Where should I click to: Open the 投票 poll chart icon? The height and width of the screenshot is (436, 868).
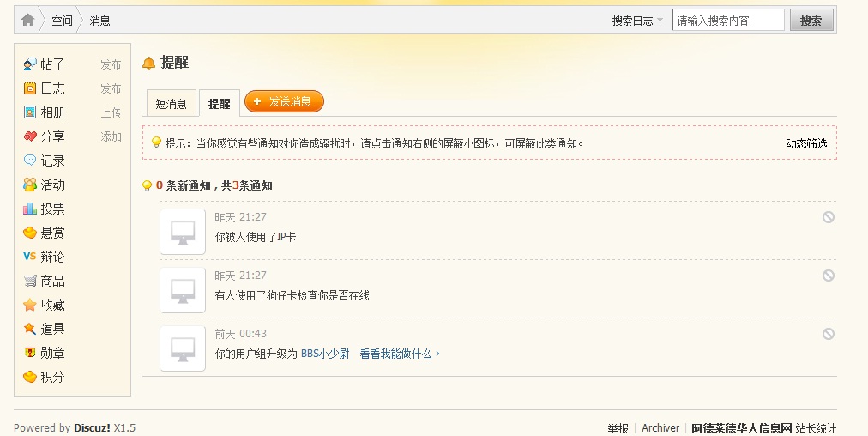[x=30, y=209]
